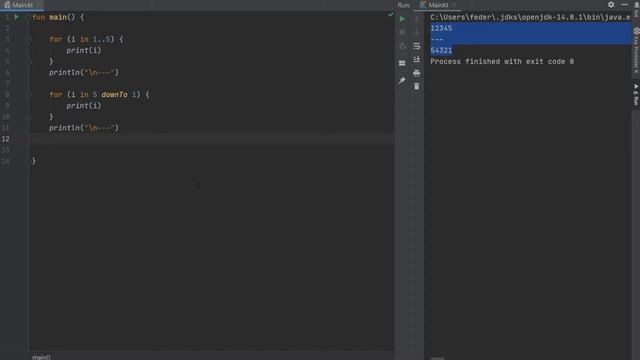
Task: Click the up arrow in the console toolbar
Action: (x=416, y=19)
